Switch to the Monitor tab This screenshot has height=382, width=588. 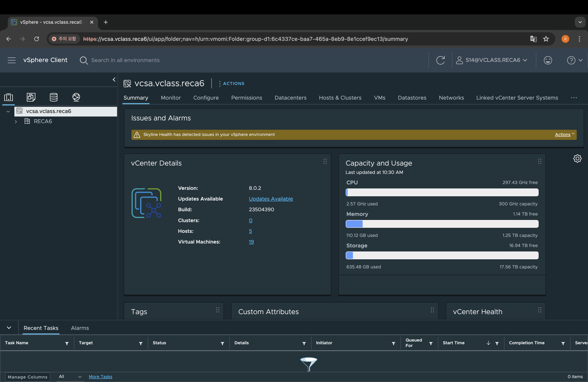171,98
